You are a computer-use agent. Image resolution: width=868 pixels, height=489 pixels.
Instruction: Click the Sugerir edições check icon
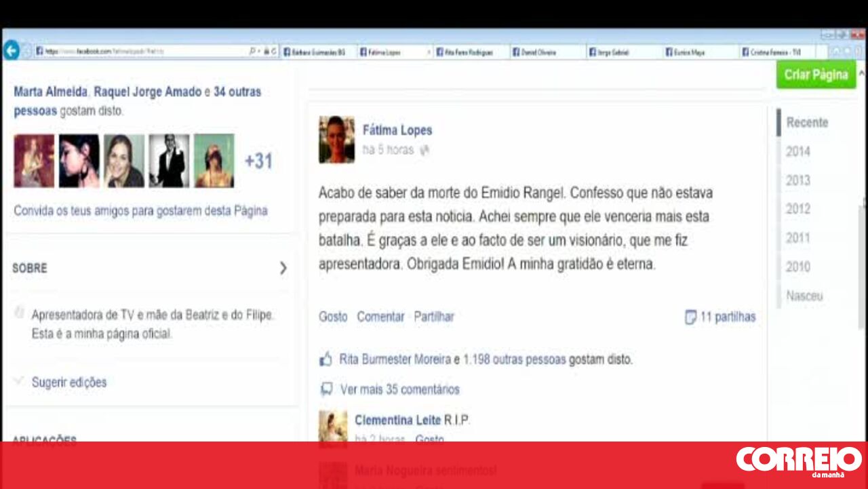tap(19, 382)
